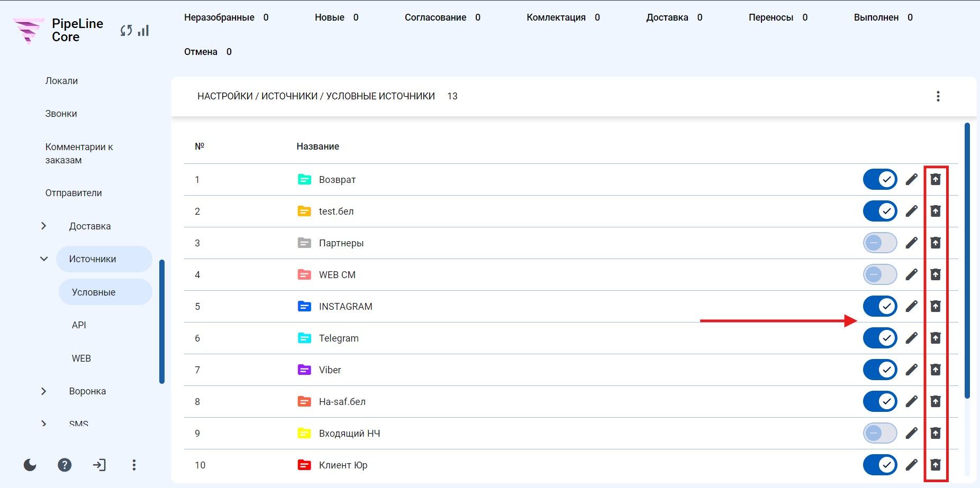Edit the Возврат source with pencil icon
The image size is (980, 488).
tap(911, 180)
